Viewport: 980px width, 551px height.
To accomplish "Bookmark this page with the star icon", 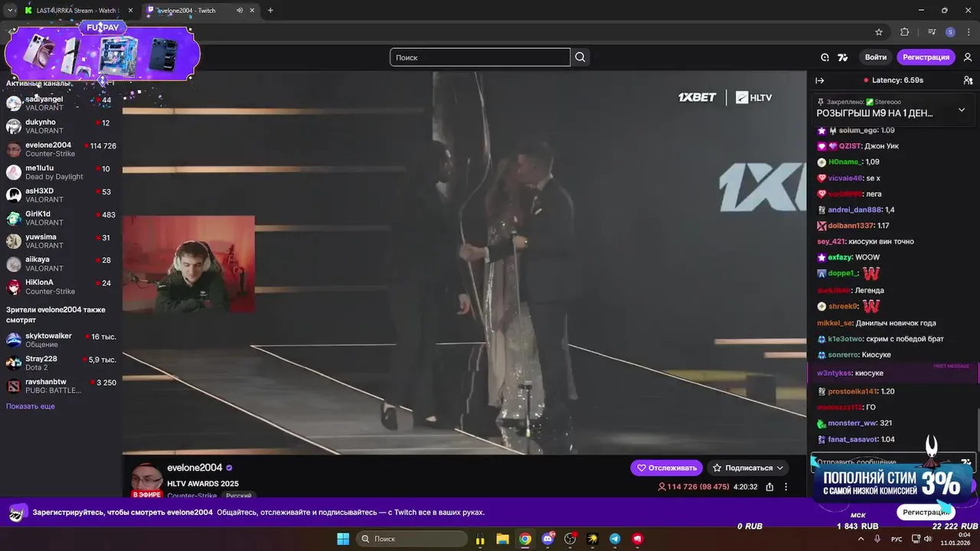I will [x=879, y=32].
